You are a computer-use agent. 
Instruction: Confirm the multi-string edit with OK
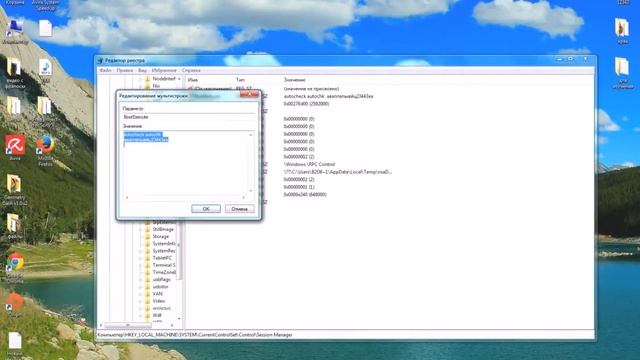pos(206,209)
